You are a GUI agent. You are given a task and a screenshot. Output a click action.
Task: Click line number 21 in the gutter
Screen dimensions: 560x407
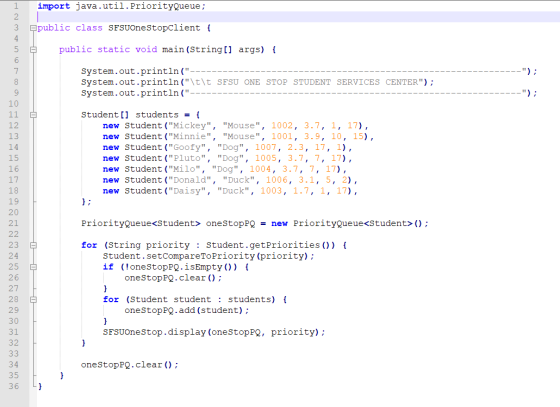click(14, 223)
